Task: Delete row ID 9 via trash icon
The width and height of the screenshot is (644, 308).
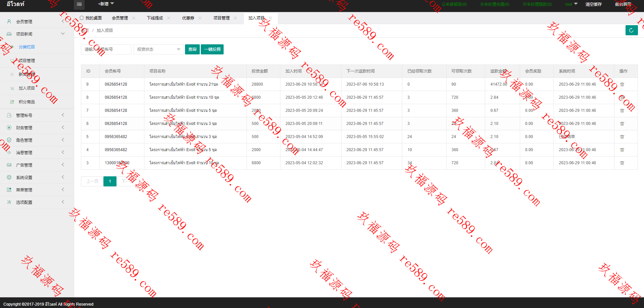Action: coord(622,84)
